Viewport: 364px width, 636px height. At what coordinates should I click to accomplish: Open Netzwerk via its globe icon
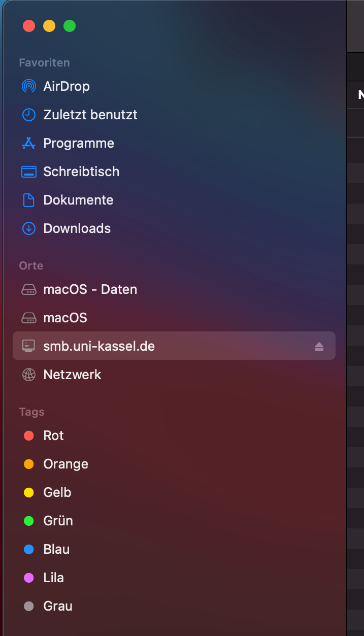(x=29, y=374)
